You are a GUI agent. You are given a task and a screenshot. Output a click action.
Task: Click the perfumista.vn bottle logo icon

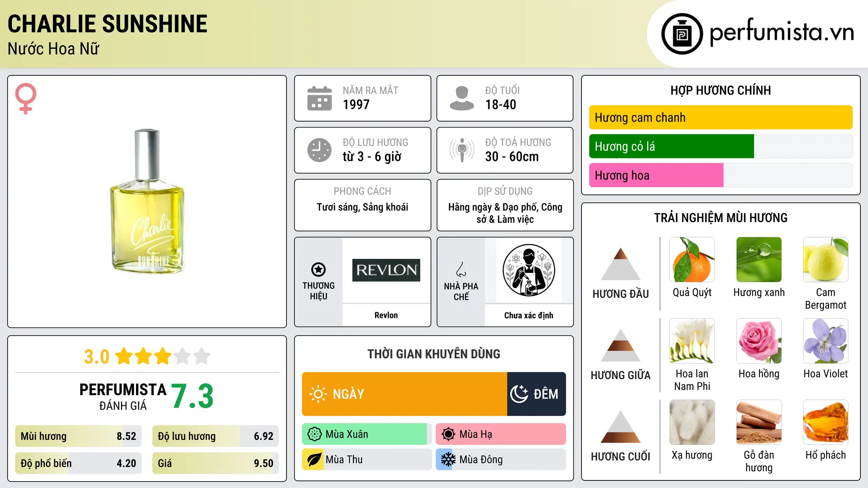[682, 33]
